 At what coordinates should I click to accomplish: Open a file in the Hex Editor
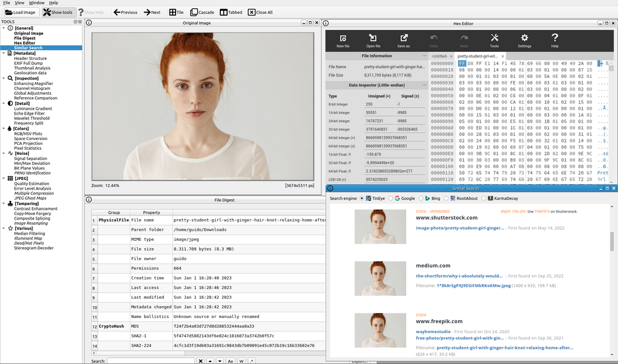tap(372, 40)
